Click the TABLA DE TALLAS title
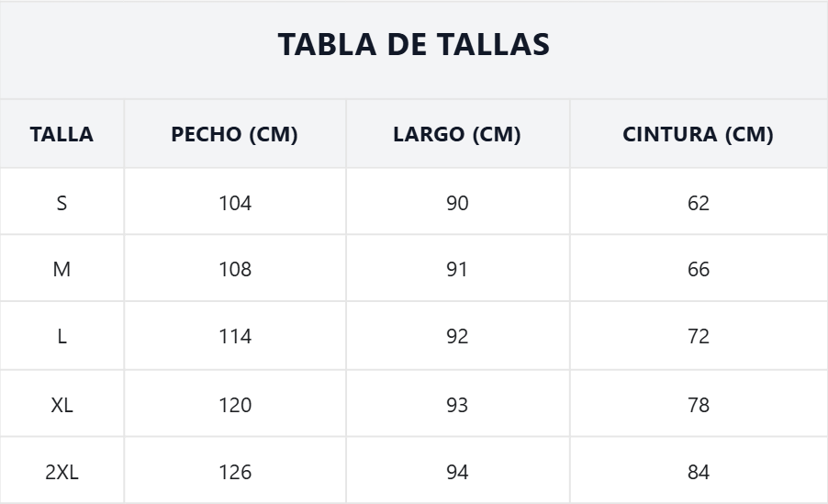Screen dimensions: 828x504 point(414,44)
